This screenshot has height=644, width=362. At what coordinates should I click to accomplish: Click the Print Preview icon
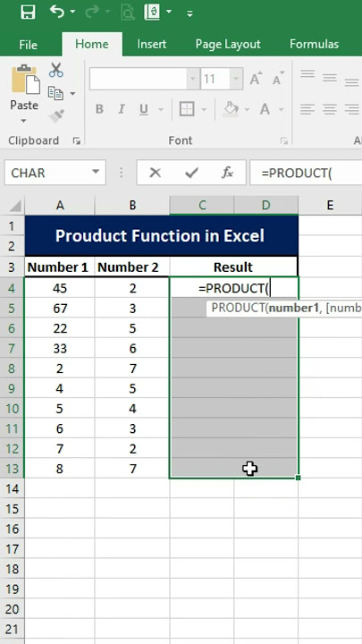(128, 13)
